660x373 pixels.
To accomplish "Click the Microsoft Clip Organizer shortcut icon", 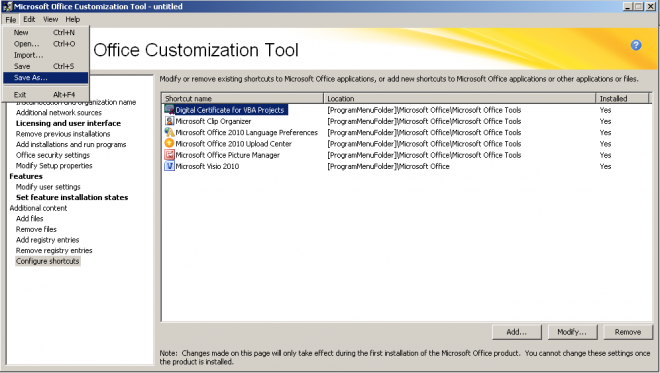I will 169,121.
